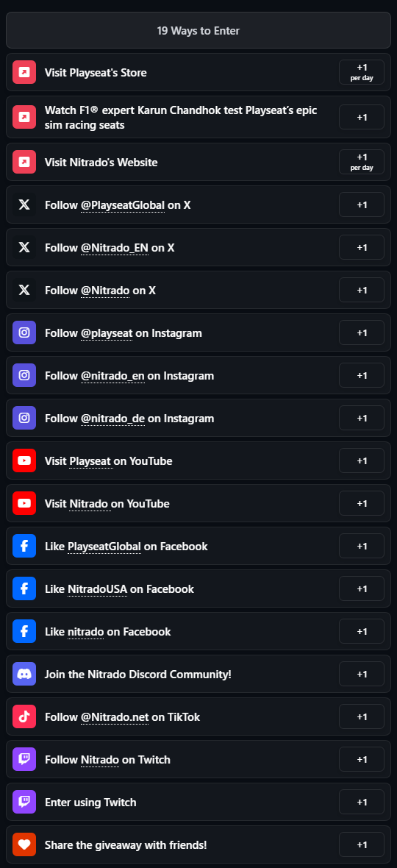Click the +1 per day button for Nitrado's Website
Viewport: 397px width, 868px height.
tap(362, 162)
